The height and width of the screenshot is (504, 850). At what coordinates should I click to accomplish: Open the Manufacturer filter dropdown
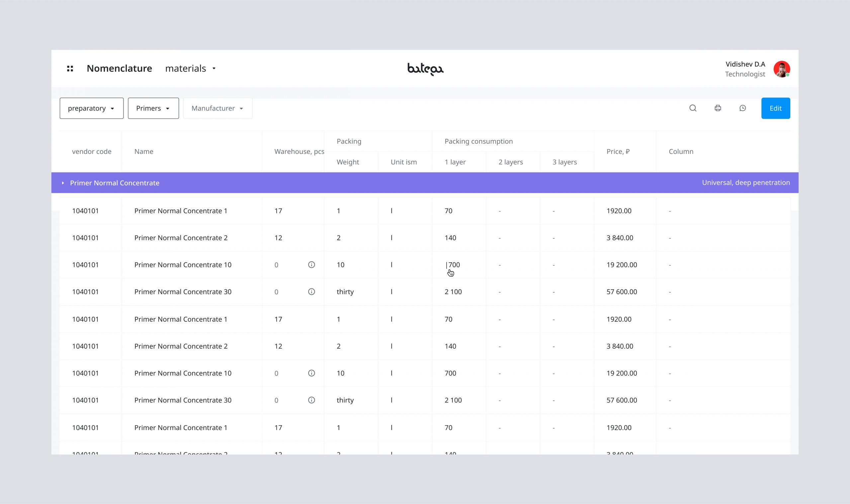point(218,108)
